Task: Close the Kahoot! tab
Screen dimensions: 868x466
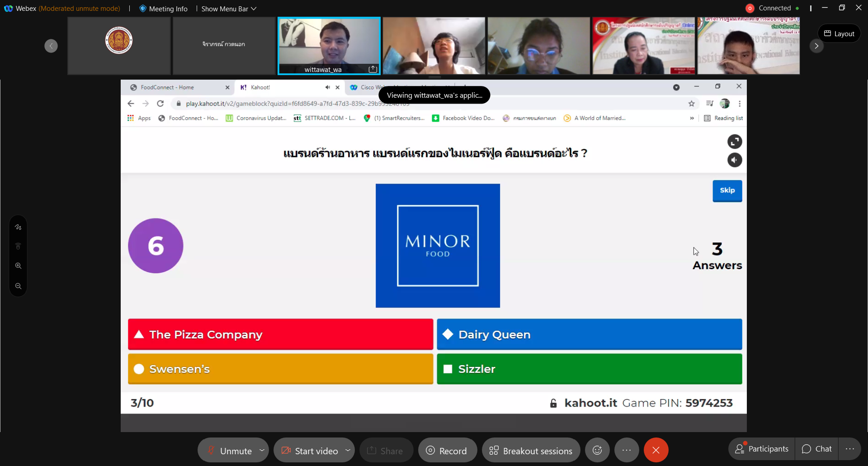Action: coord(338,87)
